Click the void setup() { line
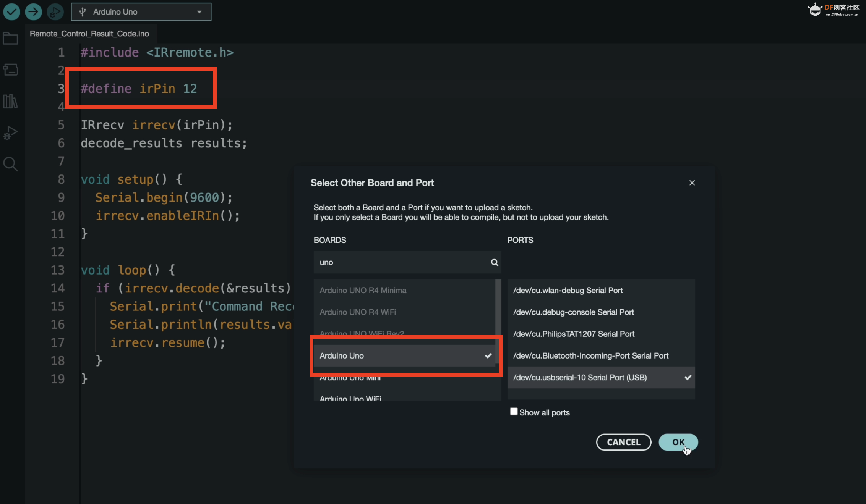Viewport: 866px width, 504px height. pos(131,179)
